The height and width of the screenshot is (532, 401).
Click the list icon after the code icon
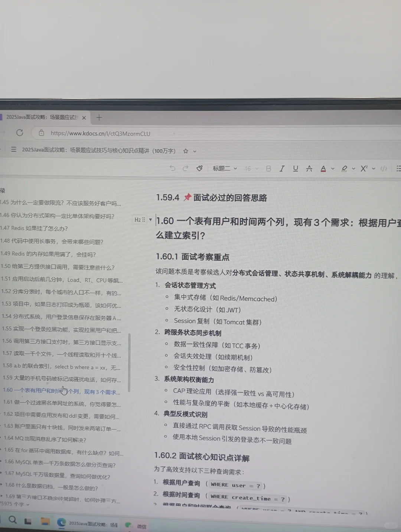point(398,168)
